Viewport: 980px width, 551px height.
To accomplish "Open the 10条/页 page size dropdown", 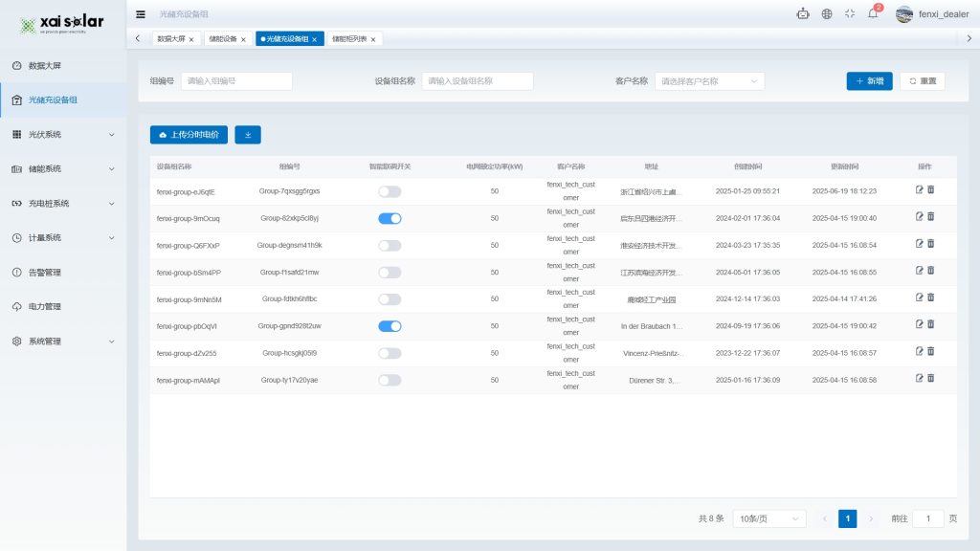I will pyautogui.click(x=769, y=518).
